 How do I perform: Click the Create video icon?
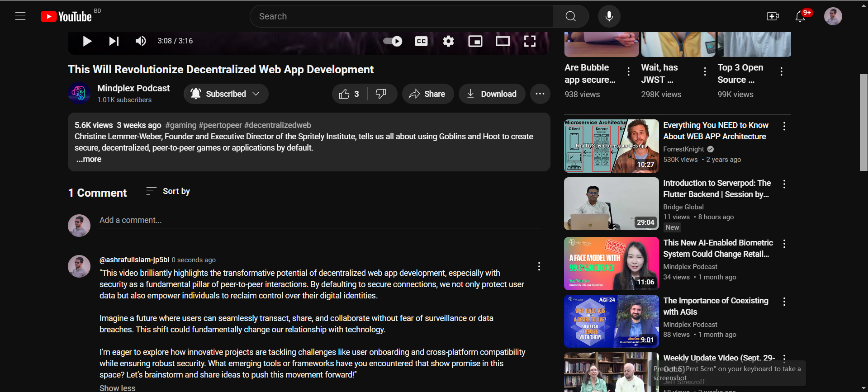pos(773,16)
